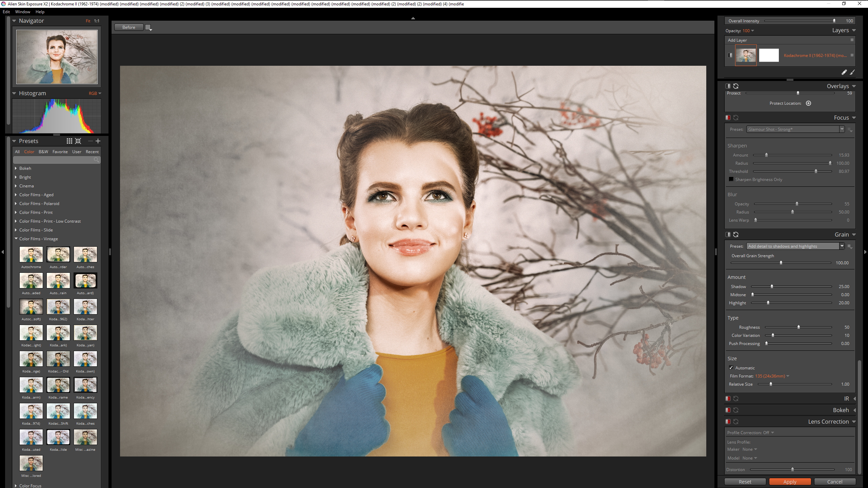Select the Autochrome preset thumbnail
The height and width of the screenshot is (488, 868).
(31, 254)
